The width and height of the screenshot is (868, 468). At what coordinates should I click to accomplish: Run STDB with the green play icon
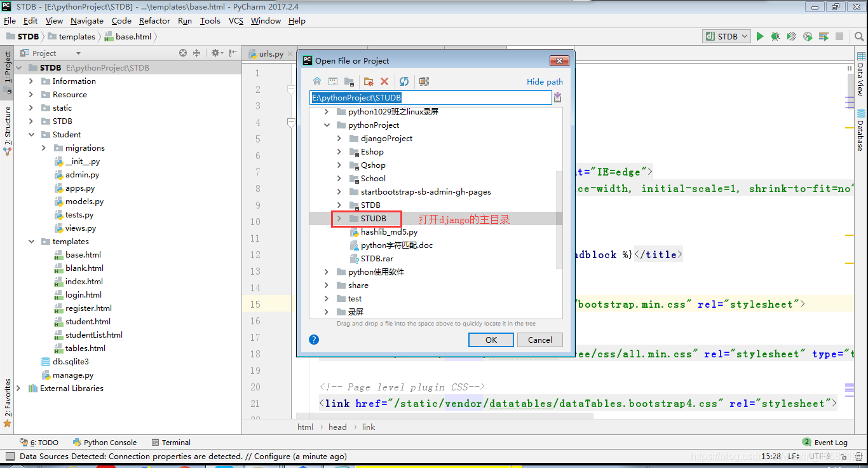(x=760, y=37)
